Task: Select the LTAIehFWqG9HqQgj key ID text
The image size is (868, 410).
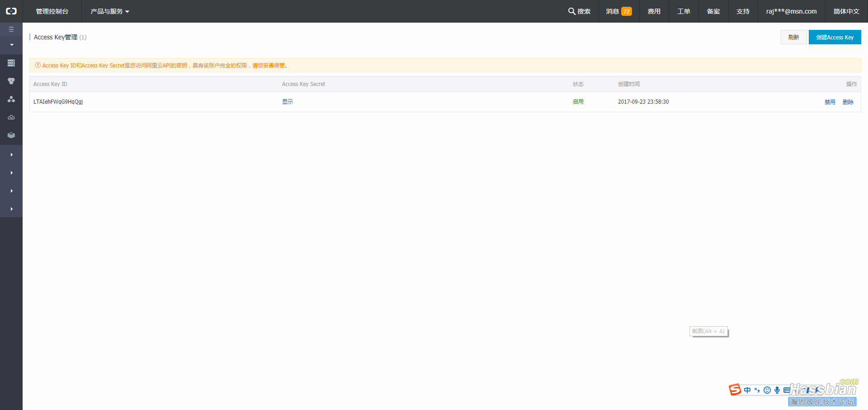Action: [58, 102]
